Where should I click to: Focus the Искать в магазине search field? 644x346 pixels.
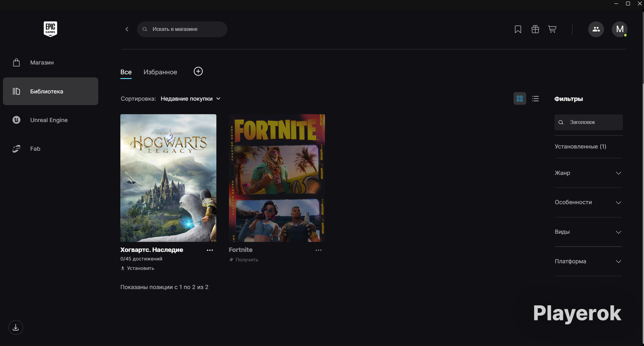[x=182, y=29]
